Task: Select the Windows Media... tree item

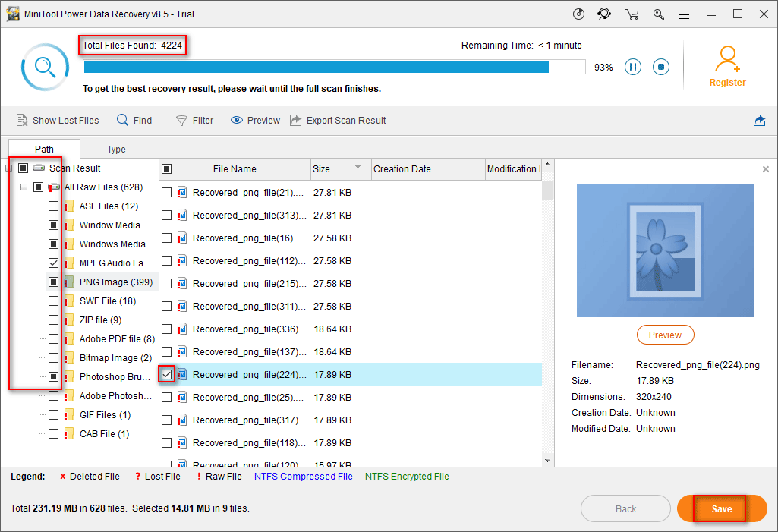Action: pos(117,244)
